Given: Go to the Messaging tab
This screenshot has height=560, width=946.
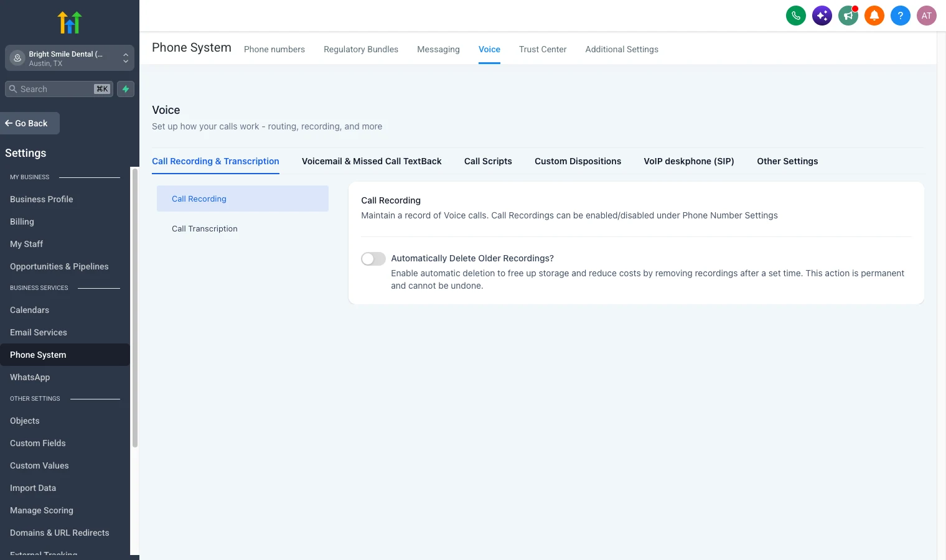Looking at the screenshot, I should click(x=438, y=49).
